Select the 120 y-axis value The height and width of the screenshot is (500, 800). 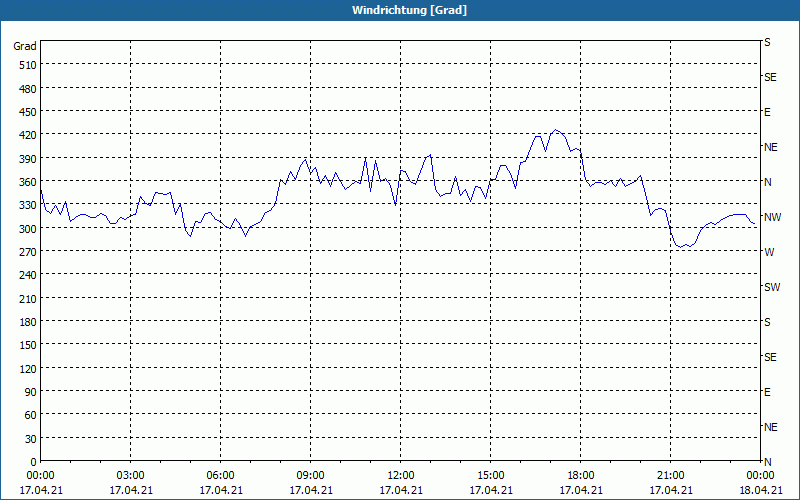click(28, 369)
